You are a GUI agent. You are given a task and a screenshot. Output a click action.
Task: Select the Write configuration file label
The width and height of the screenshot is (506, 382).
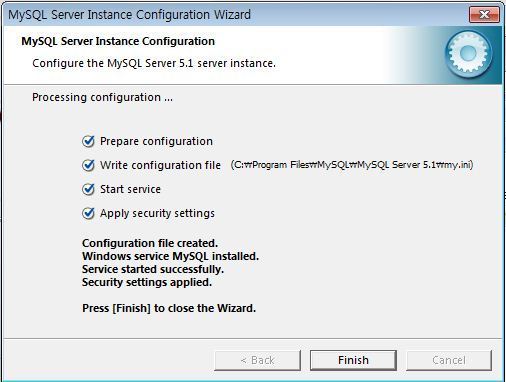[160, 165]
